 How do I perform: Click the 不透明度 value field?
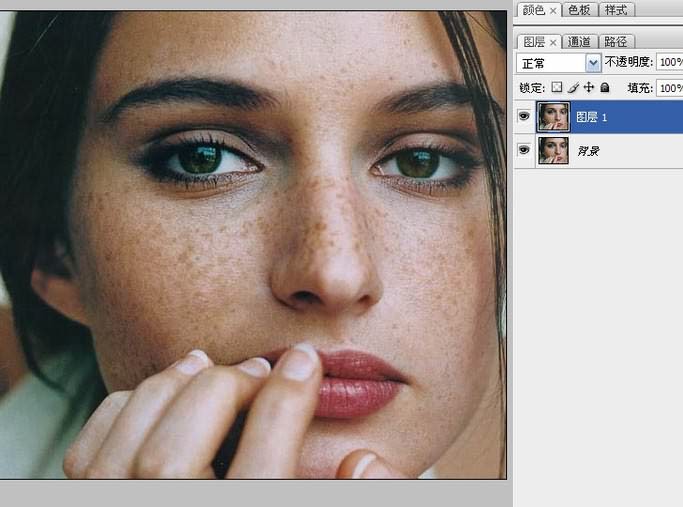coord(670,62)
